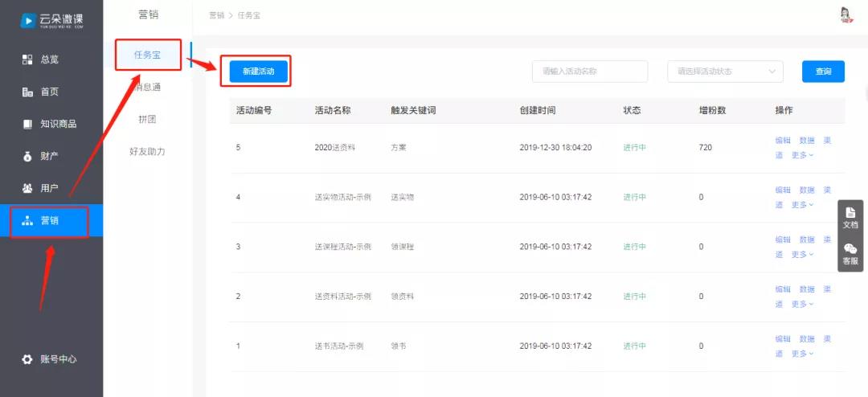Open the 请选择活动状态 status dropdown
Image resolution: width=868 pixels, height=397 pixels.
(x=725, y=72)
